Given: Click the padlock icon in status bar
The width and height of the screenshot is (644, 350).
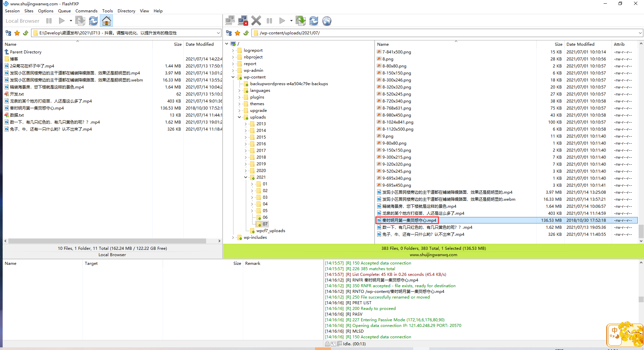Looking at the screenshot, I should click(x=327, y=344).
